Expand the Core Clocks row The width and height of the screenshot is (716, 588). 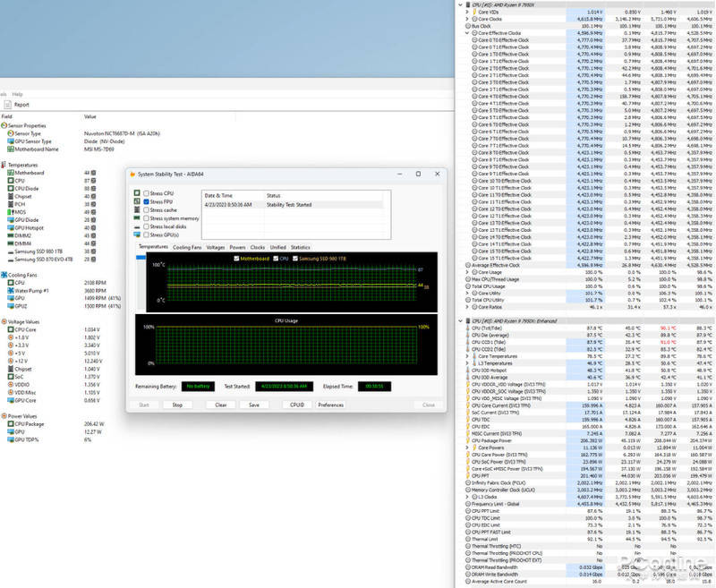tap(468, 19)
